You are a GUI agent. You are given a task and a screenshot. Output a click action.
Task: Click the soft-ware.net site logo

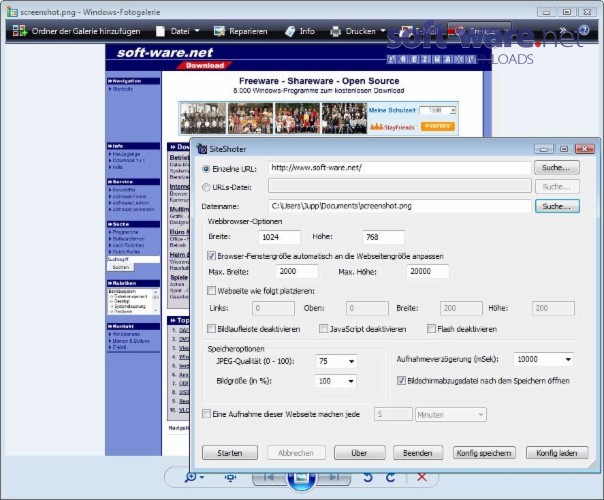(165, 52)
